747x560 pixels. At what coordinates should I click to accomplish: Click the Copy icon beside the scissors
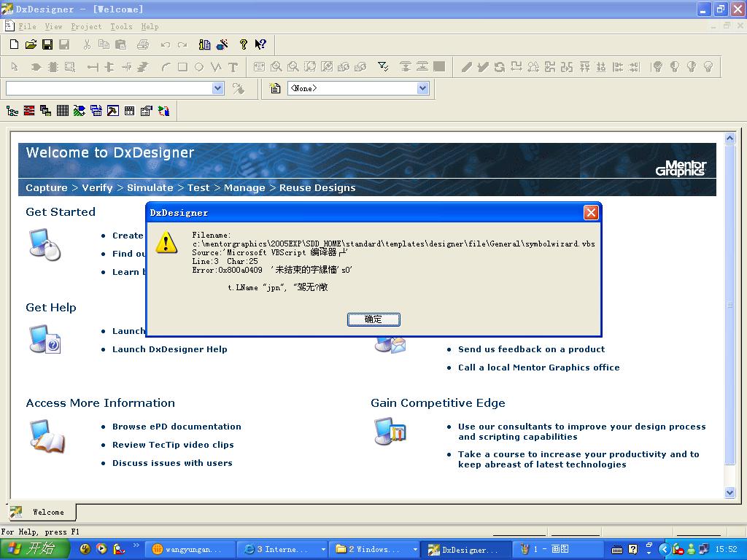click(104, 44)
